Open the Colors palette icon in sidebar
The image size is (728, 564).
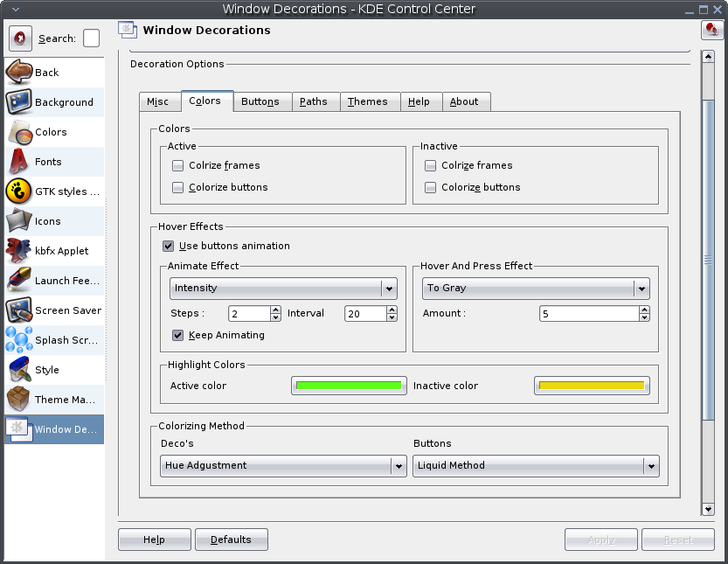pyautogui.click(x=18, y=132)
